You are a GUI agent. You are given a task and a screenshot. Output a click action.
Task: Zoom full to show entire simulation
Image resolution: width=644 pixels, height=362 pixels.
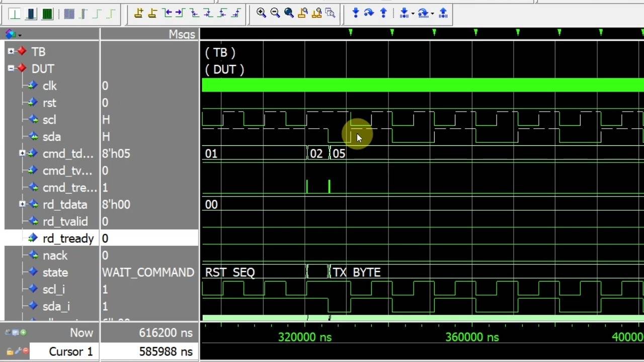coord(289,13)
